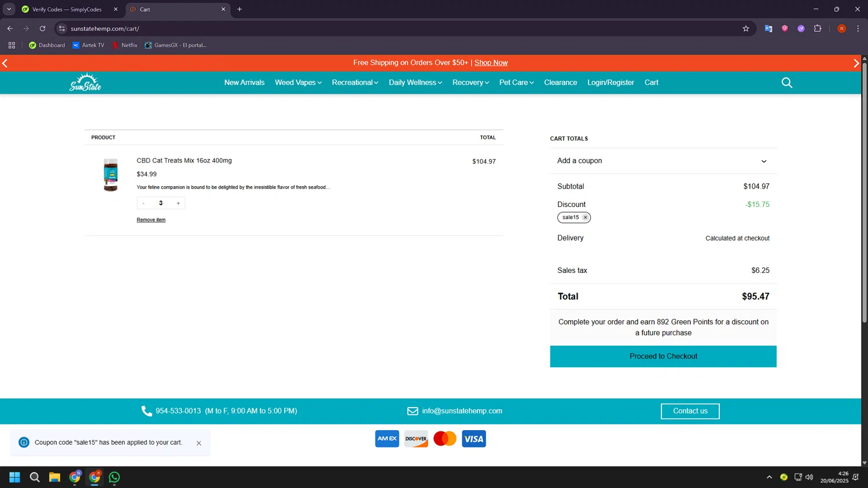Viewport: 868px width, 488px height.
Task: Open Dashboard bookmark
Action: 47,45
